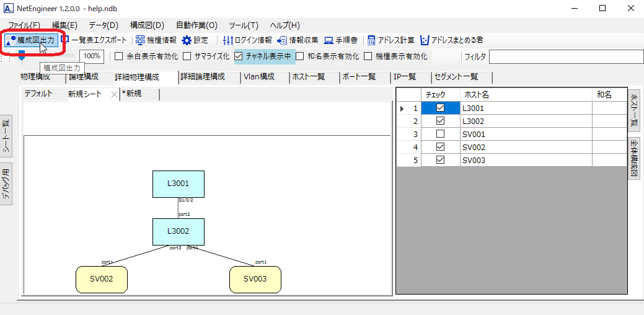644x315 pixels.
Task: Open the アドレスまとめる君 tool
Action: coord(452,40)
